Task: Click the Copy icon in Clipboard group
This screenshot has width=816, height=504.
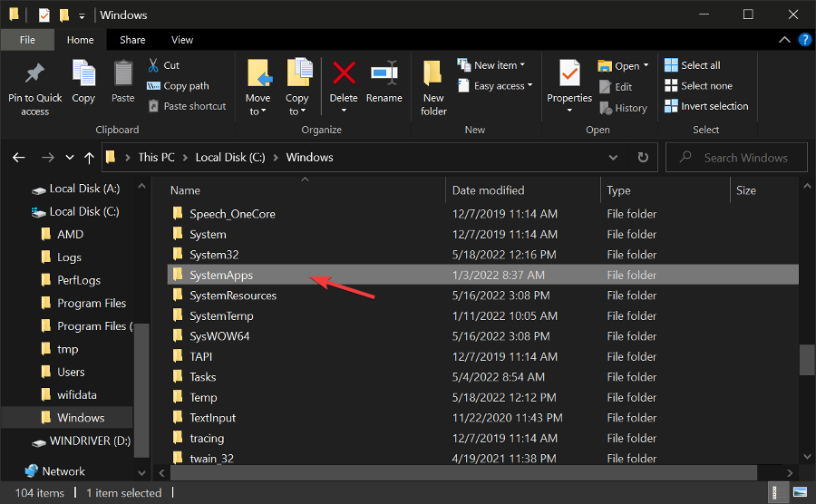Action: 83,73
